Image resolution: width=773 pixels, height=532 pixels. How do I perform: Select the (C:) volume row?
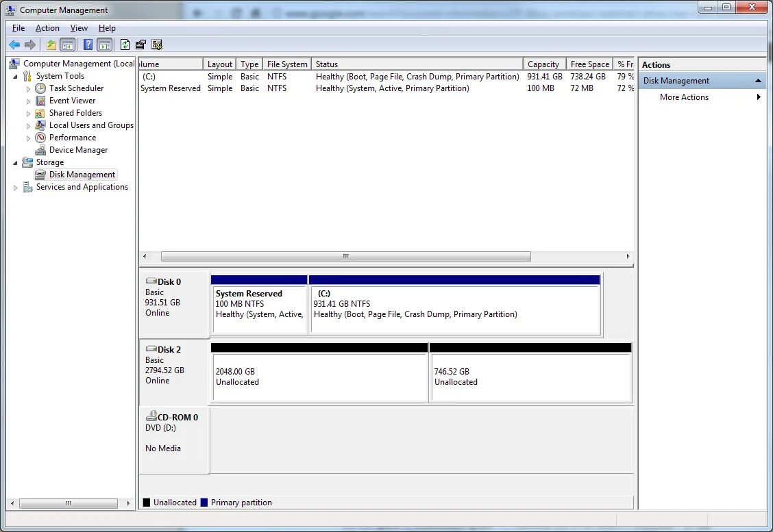386,77
